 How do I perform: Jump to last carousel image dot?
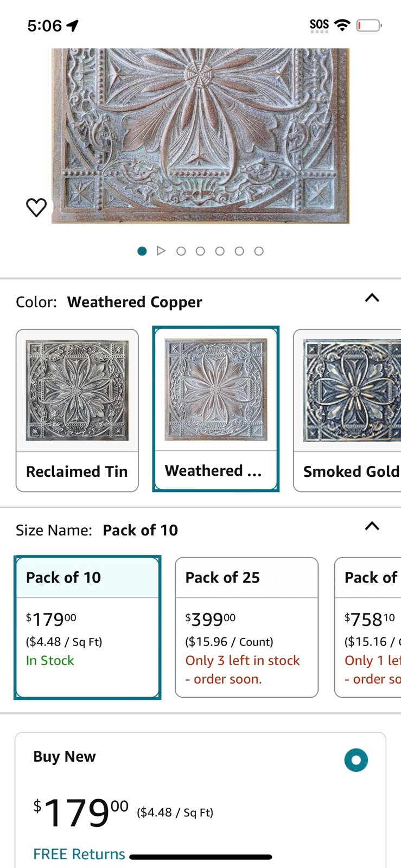(259, 251)
